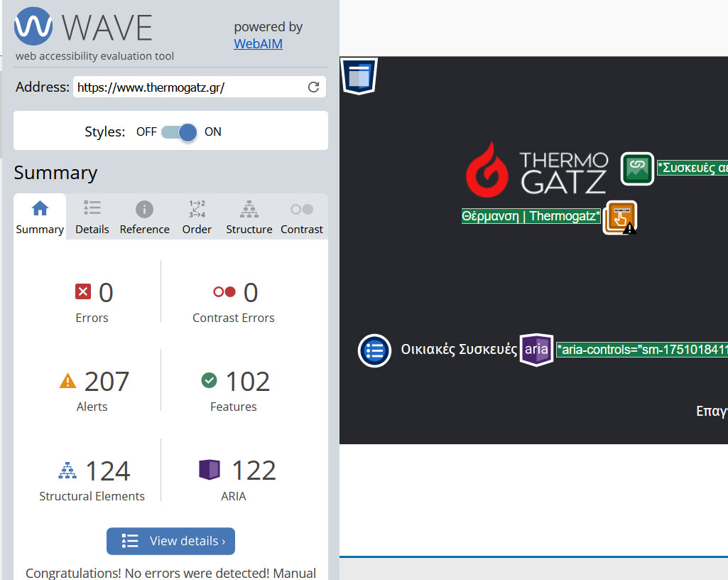Select the Structure tab
The image size is (728, 580).
tap(249, 217)
